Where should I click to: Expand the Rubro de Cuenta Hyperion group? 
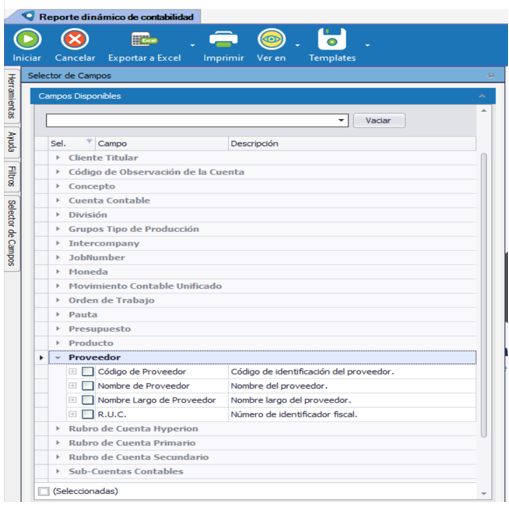(58, 429)
